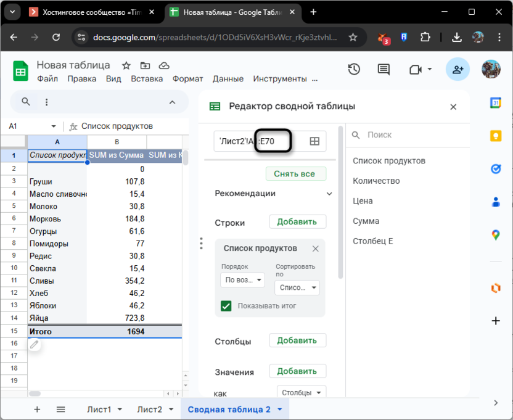513x420 pixels.
Task: Open the Данные menu
Action: pos(228,79)
